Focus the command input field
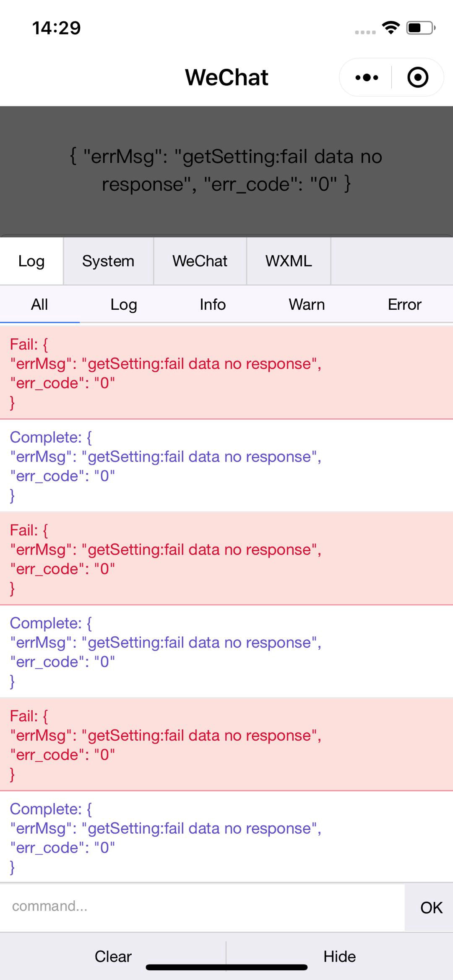The height and width of the screenshot is (980, 453). pyautogui.click(x=202, y=906)
